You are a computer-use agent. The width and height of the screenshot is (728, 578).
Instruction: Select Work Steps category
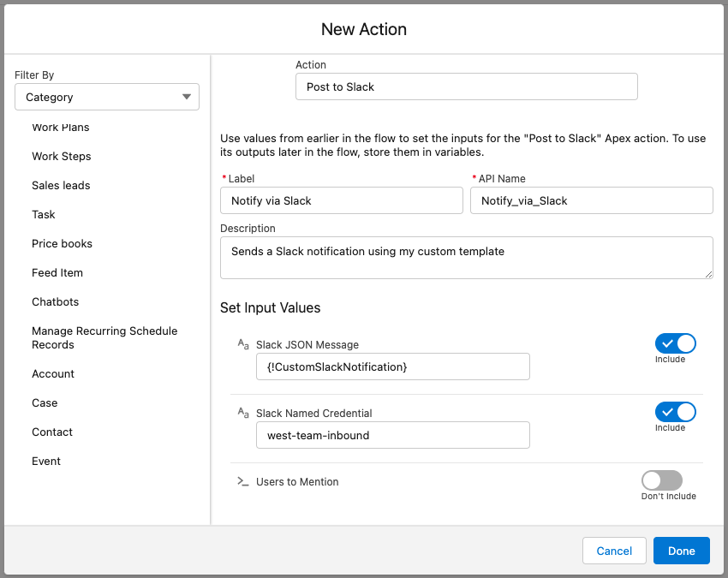click(62, 157)
